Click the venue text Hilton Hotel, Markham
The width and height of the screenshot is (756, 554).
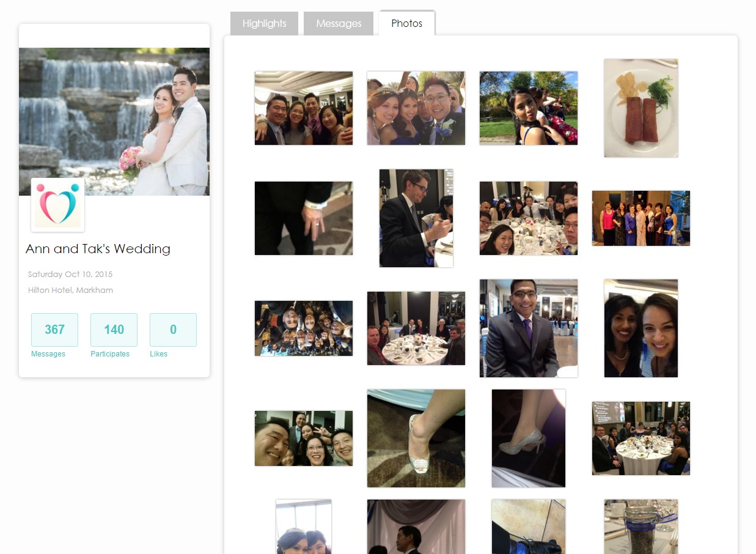(70, 290)
